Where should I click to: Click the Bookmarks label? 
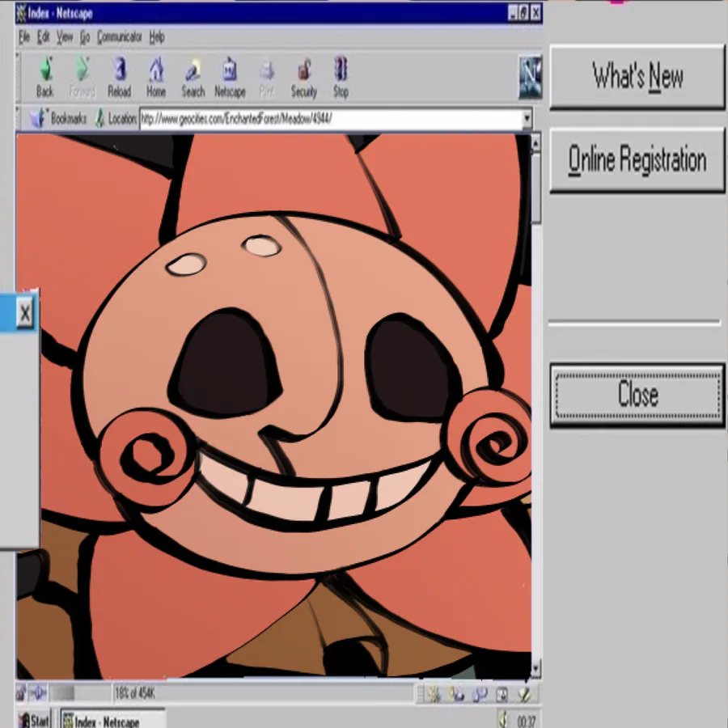point(69,120)
